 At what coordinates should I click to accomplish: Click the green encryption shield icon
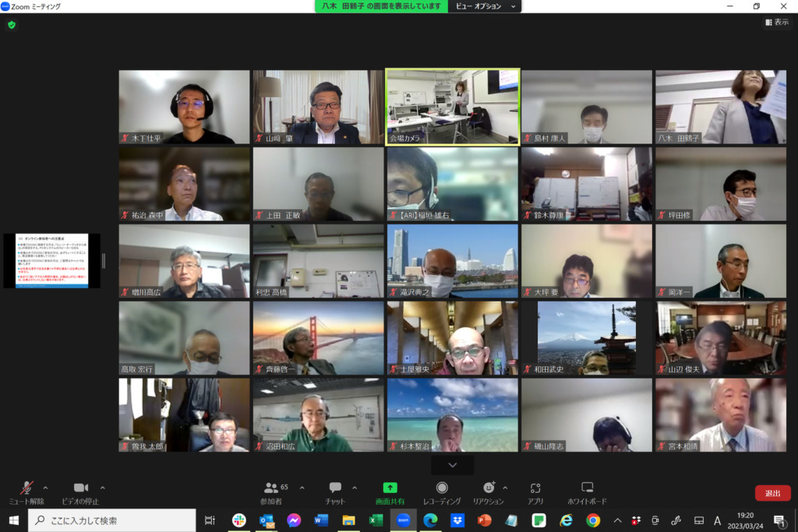point(12,25)
